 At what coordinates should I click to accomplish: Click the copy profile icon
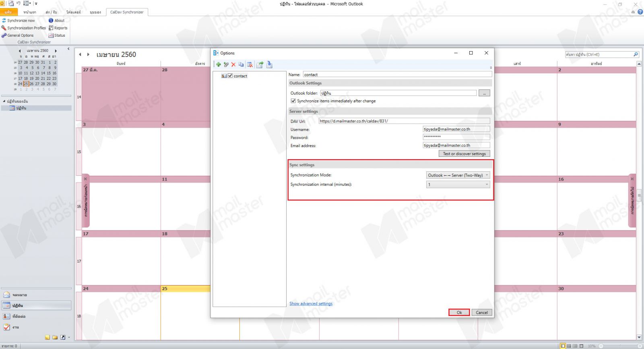(241, 64)
